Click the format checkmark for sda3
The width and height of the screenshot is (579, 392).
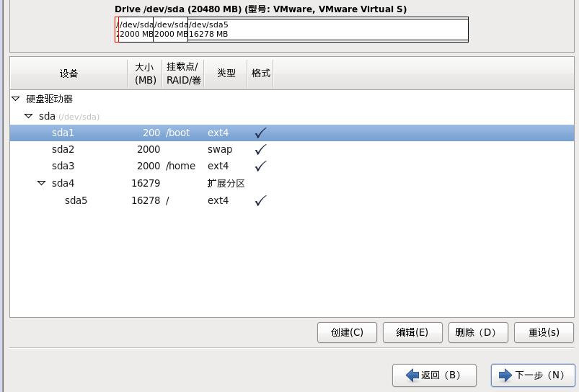(x=261, y=166)
